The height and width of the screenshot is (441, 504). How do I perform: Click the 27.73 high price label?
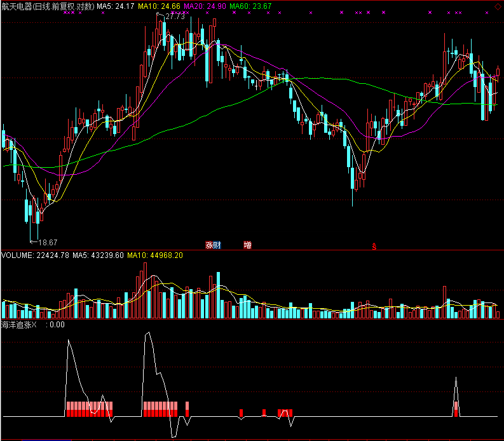click(175, 17)
